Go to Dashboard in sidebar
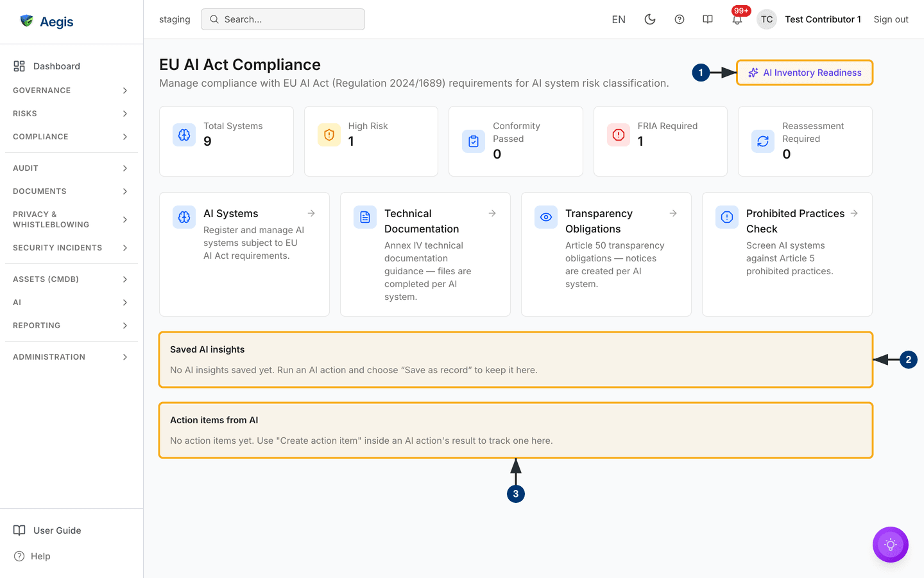The height and width of the screenshot is (578, 924). click(71, 66)
